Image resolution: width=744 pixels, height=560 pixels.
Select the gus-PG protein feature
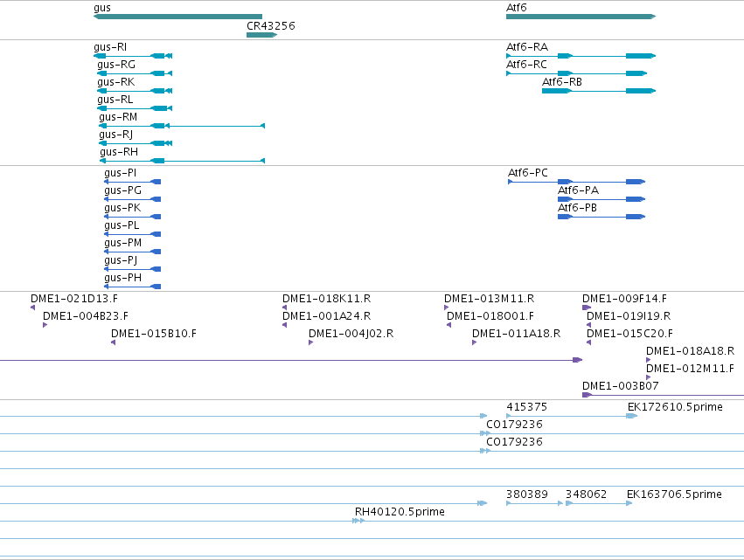(x=132, y=199)
